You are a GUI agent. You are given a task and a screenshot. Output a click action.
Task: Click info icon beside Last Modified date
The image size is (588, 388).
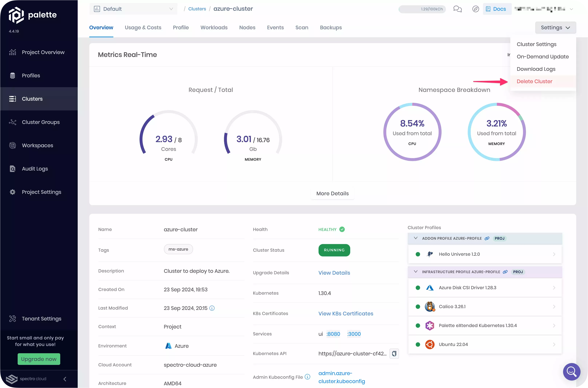tap(212, 308)
